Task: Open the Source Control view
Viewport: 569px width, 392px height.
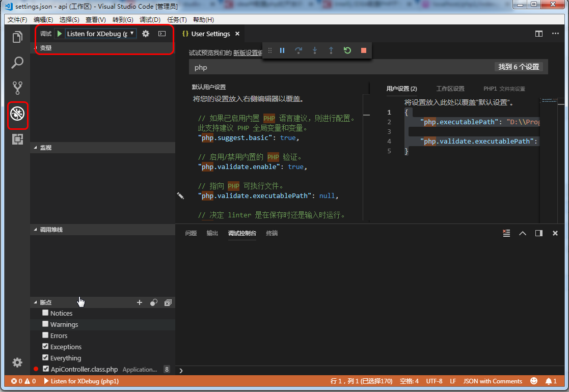Action: [x=17, y=88]
